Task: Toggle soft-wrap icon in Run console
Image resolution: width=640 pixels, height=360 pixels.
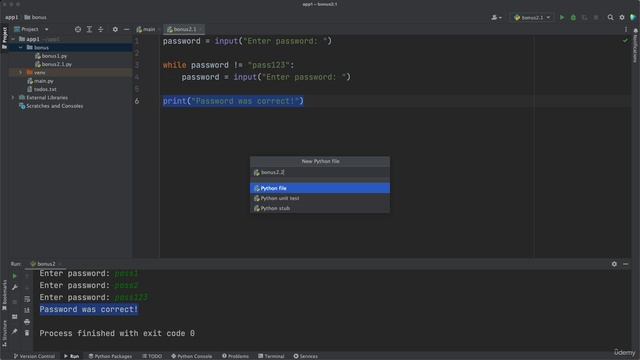Action: (27, 299)
